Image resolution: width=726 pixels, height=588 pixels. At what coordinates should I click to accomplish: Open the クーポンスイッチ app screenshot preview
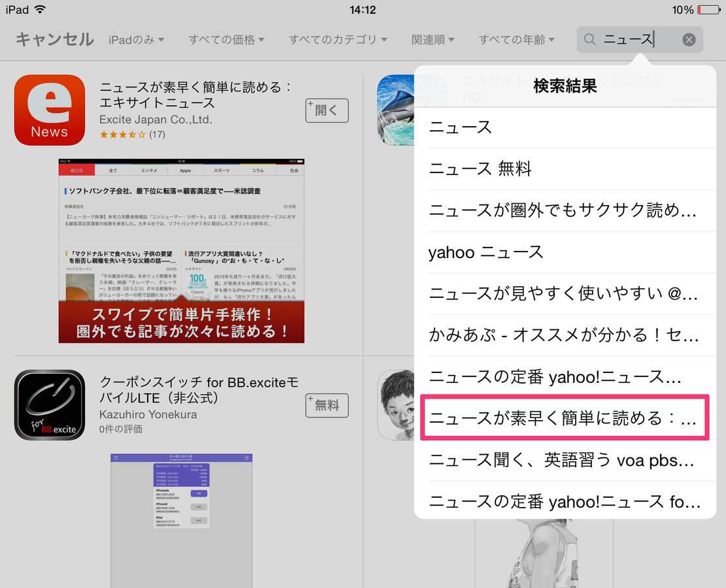182,521
